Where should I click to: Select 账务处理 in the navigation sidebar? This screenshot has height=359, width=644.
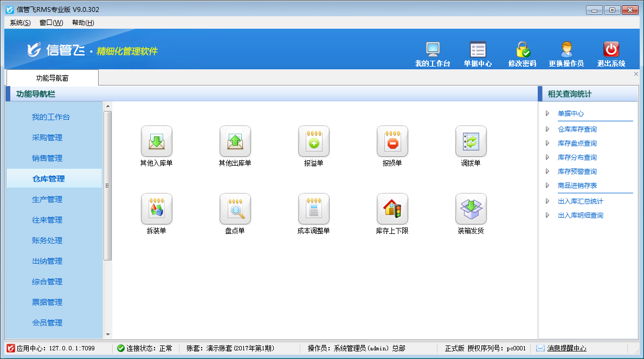[x=47, y=240]
